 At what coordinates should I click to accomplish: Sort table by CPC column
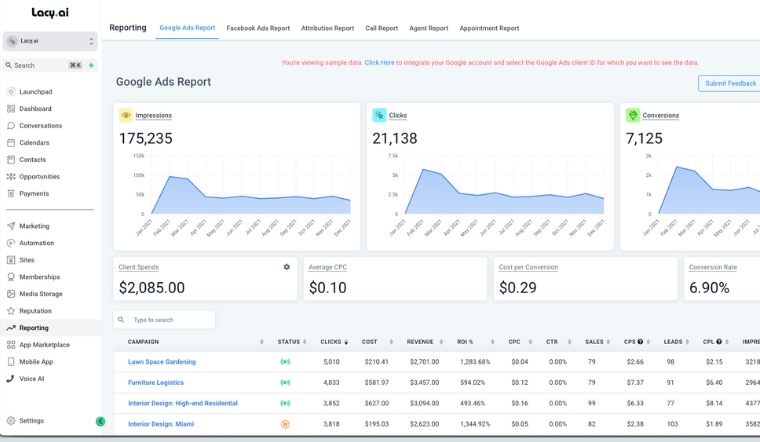(530, 342)
